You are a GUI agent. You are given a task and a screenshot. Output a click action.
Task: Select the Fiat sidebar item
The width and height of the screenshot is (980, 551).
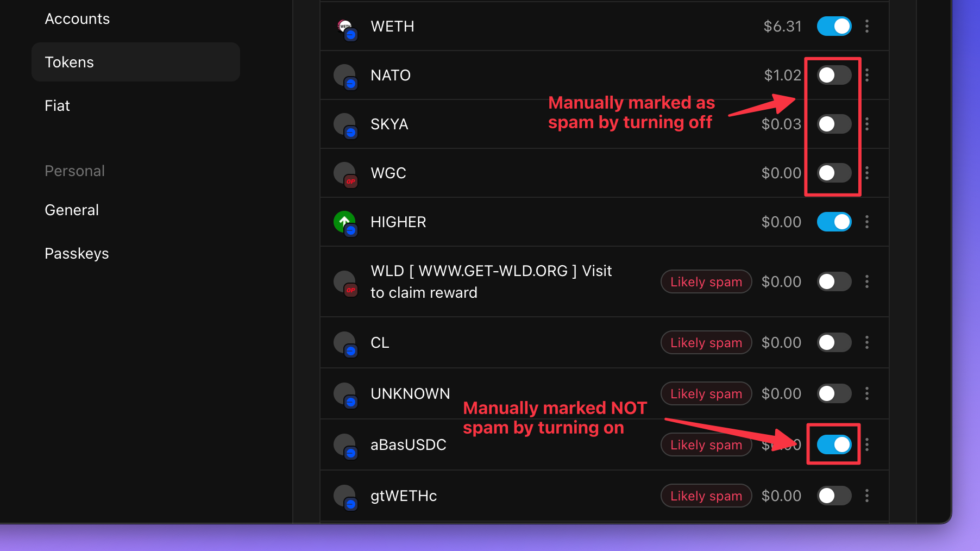(57, 105)
